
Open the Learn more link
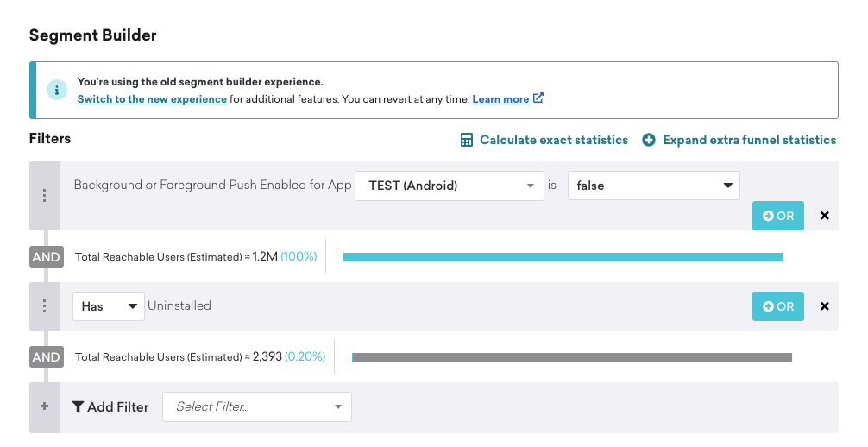pos(500,99)
